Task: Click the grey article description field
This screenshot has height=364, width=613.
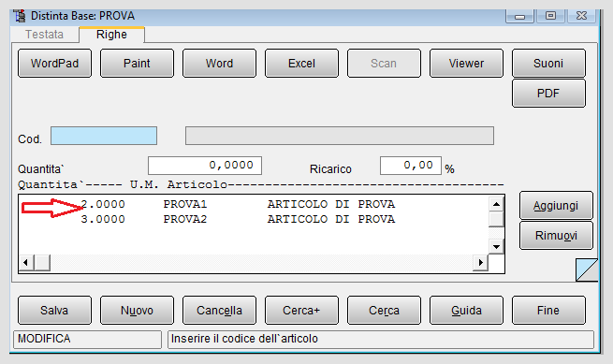Action: (x=340, y=136)
